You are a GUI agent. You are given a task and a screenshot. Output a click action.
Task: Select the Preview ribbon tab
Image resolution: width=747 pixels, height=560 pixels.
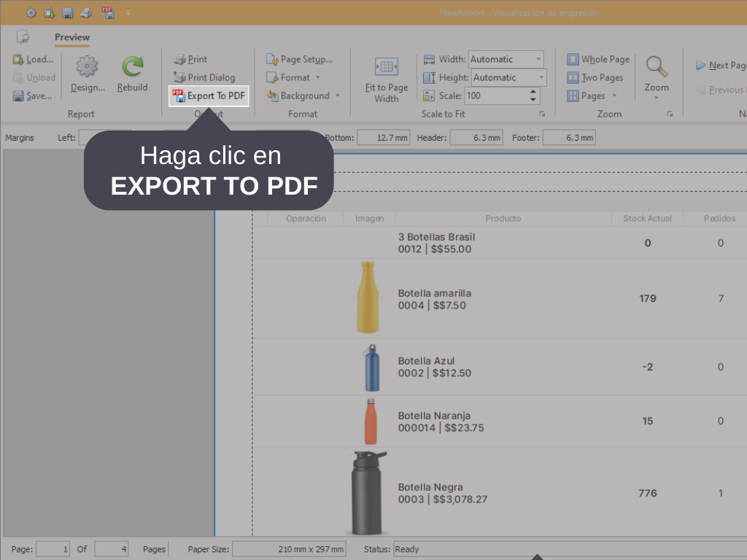[72, 37]
